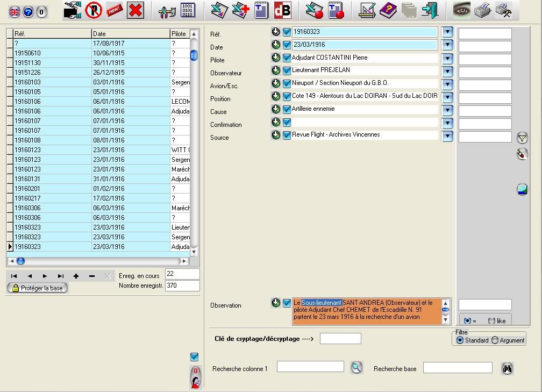The width and height of the screenshot is (542, 392).
Task: Open the Position dropdown arrow
Action: tap(447, 97)
